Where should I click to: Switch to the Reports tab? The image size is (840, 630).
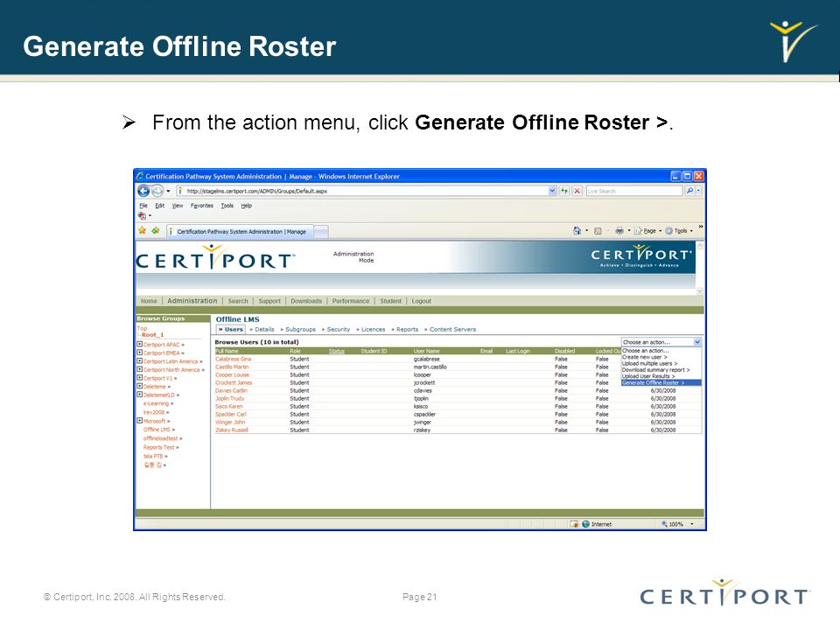tap(405, 330)
